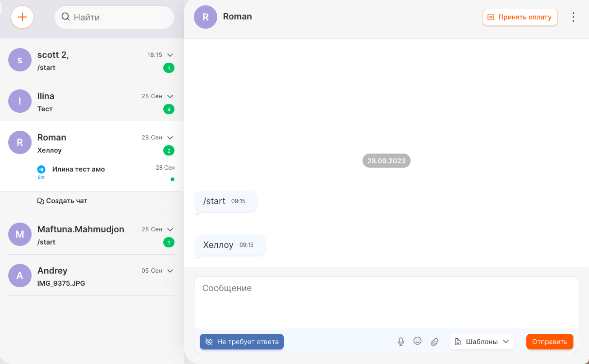Click Roman's avatar in chat header
This screenshot has width=589, height=364.
[205, 17]
